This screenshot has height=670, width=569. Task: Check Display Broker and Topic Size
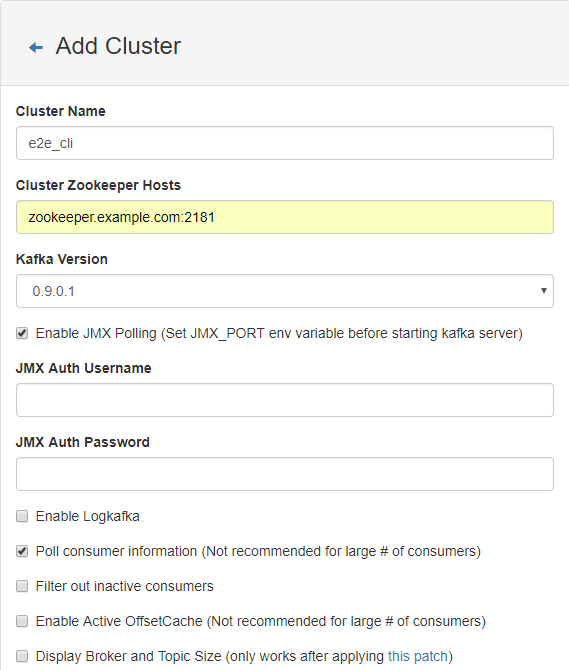click(x=22, y=656)
